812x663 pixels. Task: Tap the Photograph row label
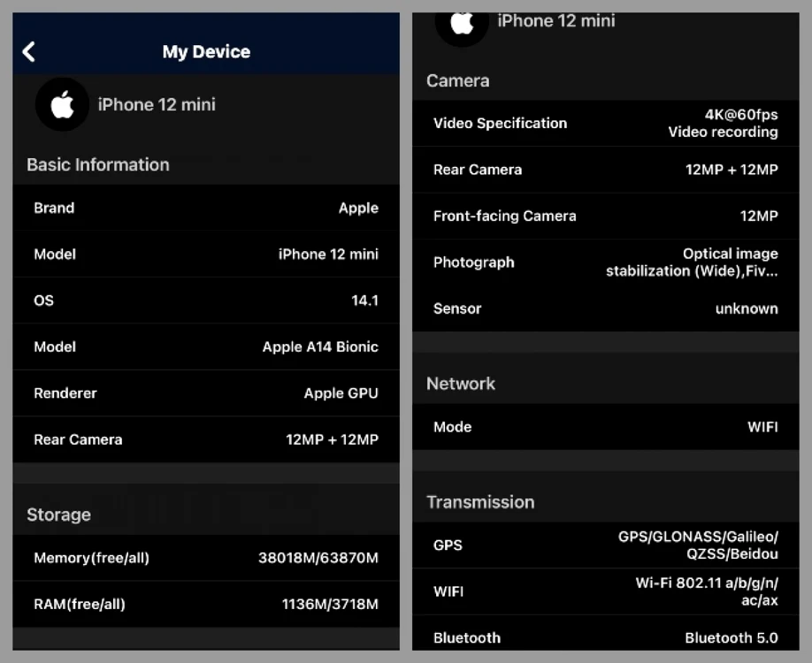(474, 263)
